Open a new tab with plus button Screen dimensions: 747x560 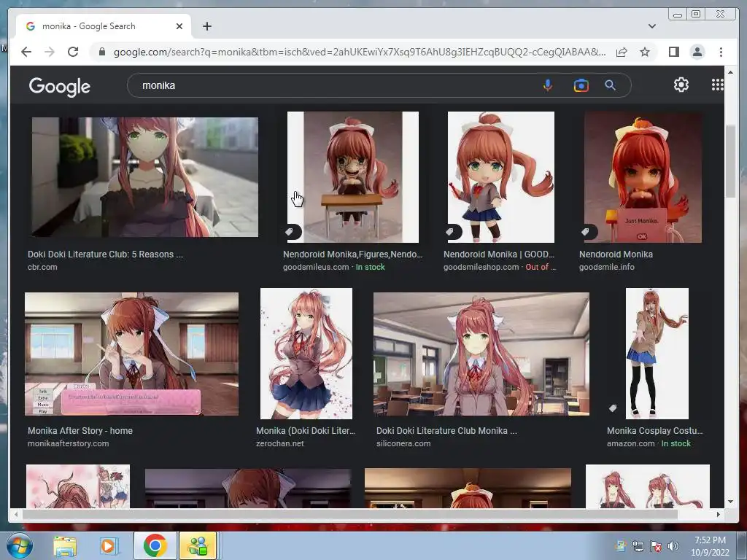206,26
